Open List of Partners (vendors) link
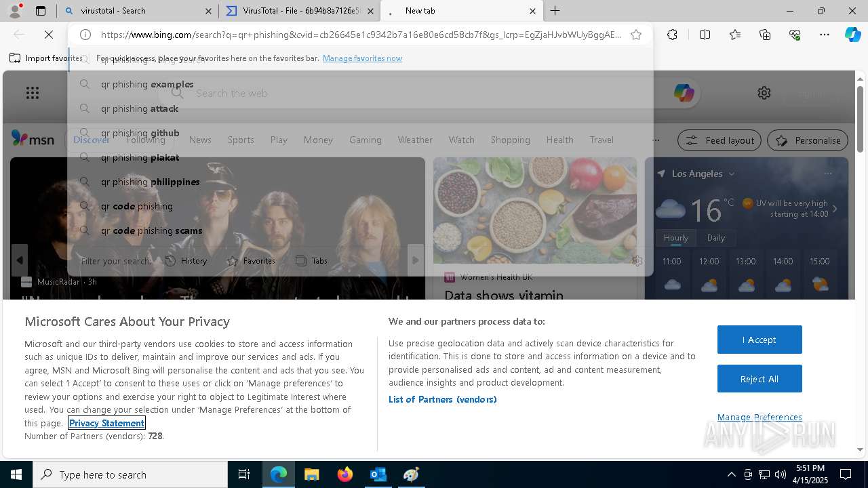This screenshot has height=488, width=868. [443, 399]
